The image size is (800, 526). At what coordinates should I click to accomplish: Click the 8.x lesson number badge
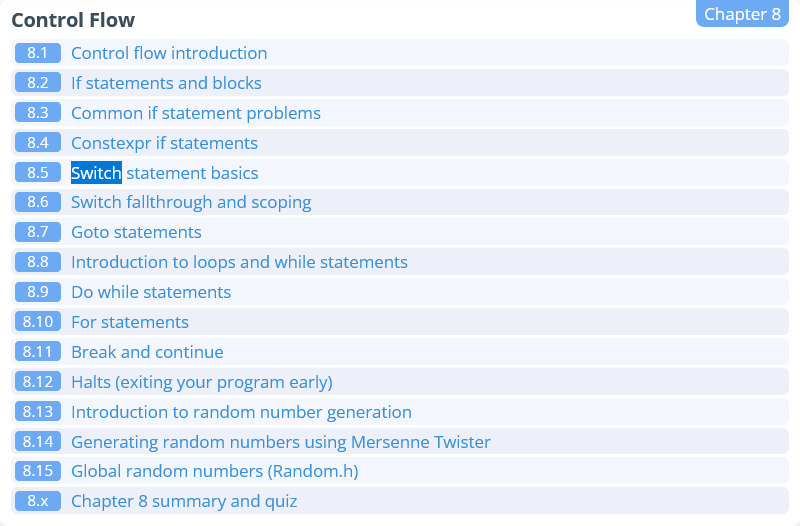point(38,501)
